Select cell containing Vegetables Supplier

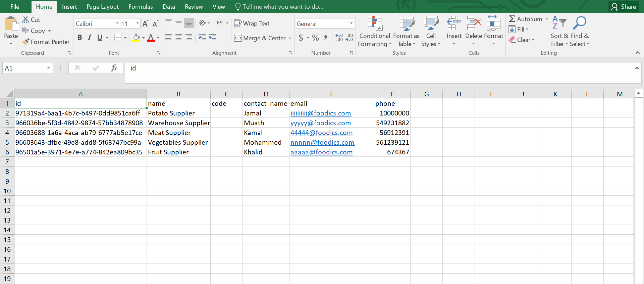pos(178,143)
